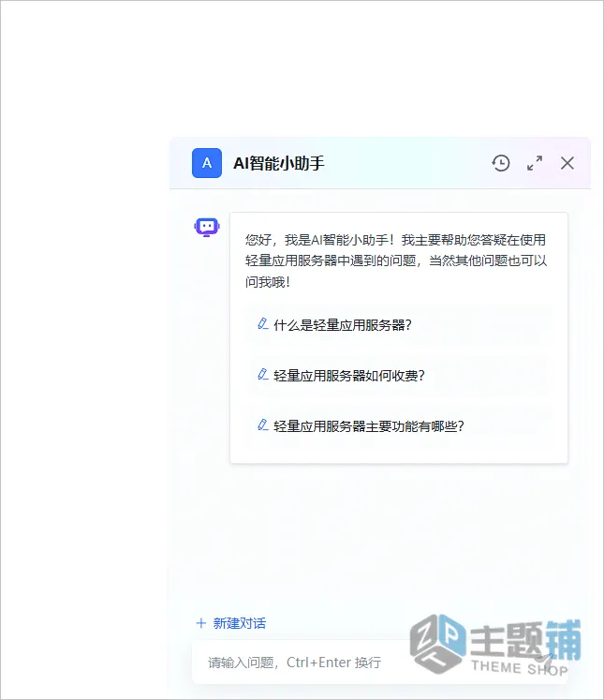Click the robot avatar icon
This screenshot has width=604, height=700.
[207, 227]
